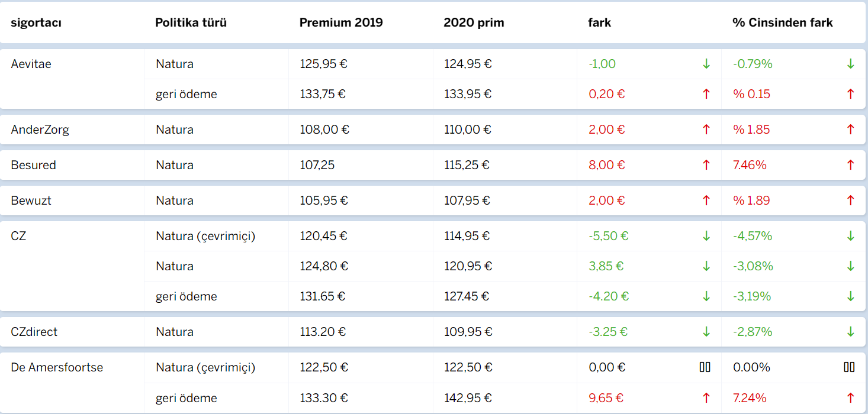Click the red up arrow beside 7.46% for Besured
868x414 pixels.
click(x=850, y=165)
